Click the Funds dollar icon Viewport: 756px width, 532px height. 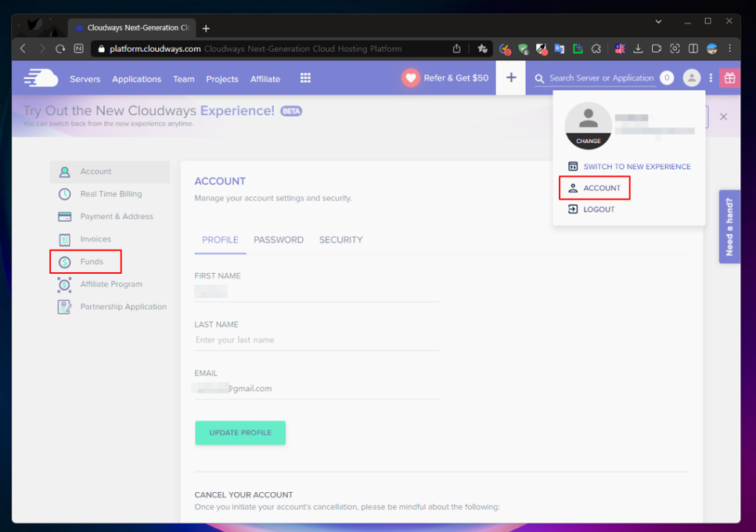65,262
